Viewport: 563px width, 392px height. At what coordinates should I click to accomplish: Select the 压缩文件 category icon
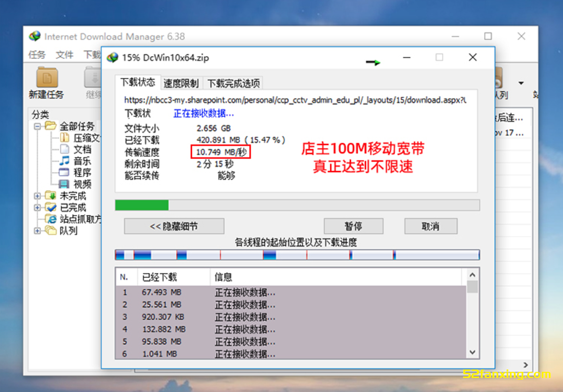(65, 138)
